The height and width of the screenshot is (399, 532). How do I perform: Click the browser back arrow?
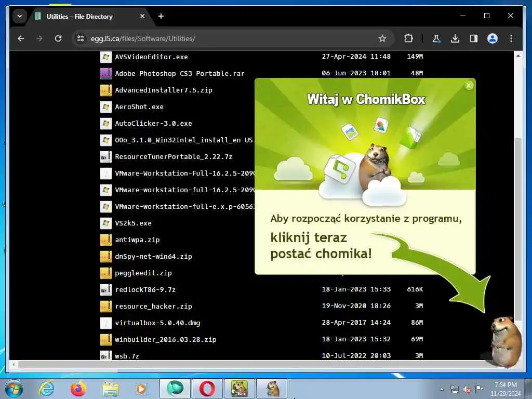(21, 38)
